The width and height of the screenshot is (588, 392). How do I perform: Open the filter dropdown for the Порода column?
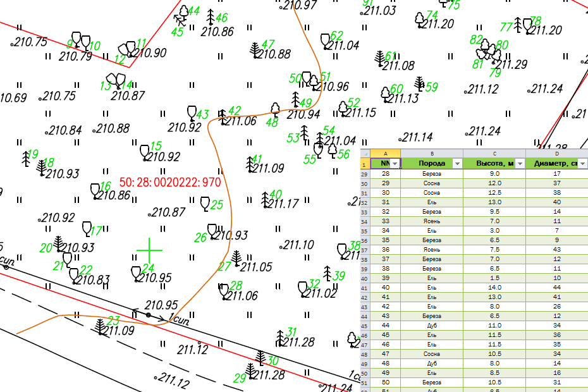click(456, 164)
